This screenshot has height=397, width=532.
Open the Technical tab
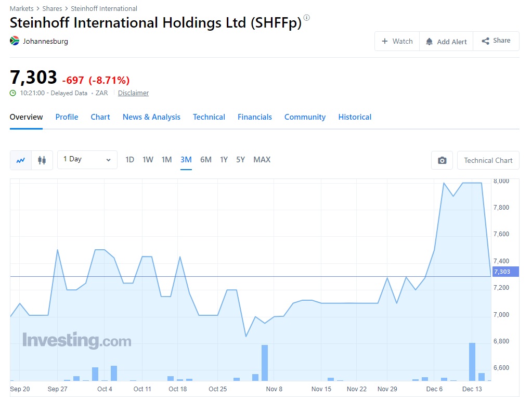point(209,117)
